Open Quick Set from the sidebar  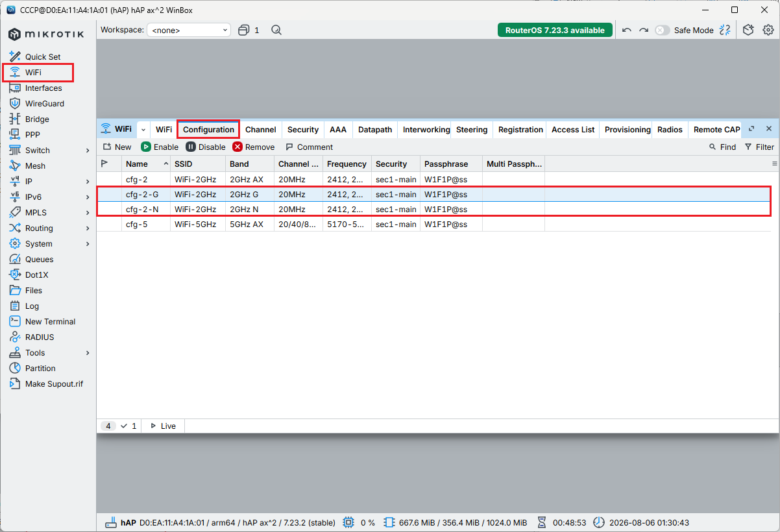(43, 57)
